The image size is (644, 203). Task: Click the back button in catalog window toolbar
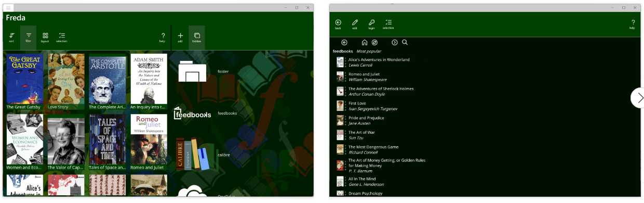coord(338,24)
